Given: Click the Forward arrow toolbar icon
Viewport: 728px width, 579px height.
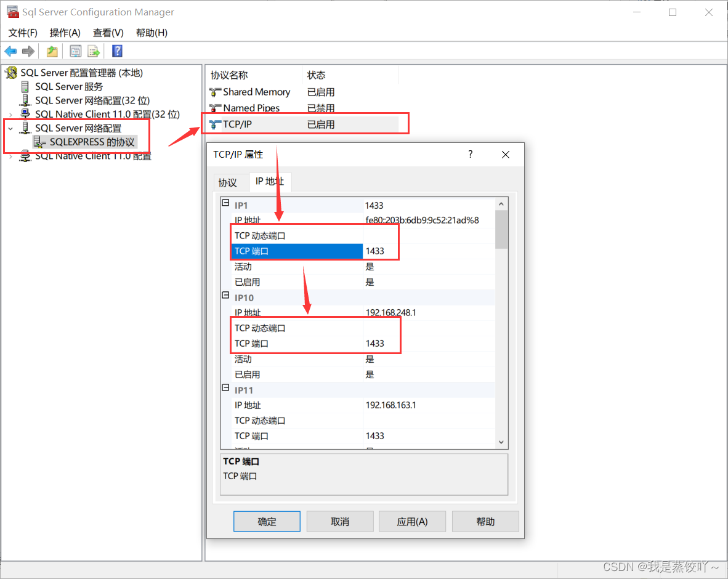Looking at the screenshot, I should pos(28,51).
